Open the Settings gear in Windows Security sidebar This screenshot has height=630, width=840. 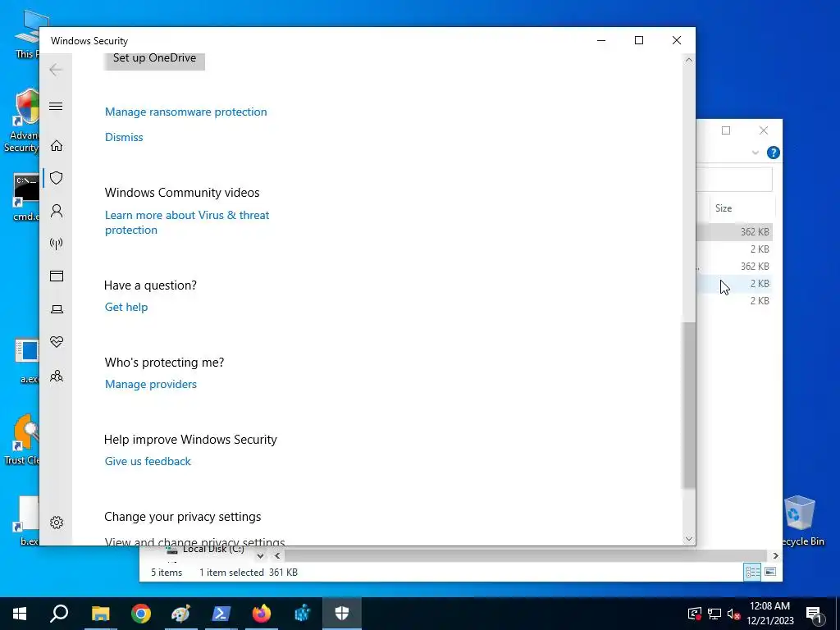point(57,523)
